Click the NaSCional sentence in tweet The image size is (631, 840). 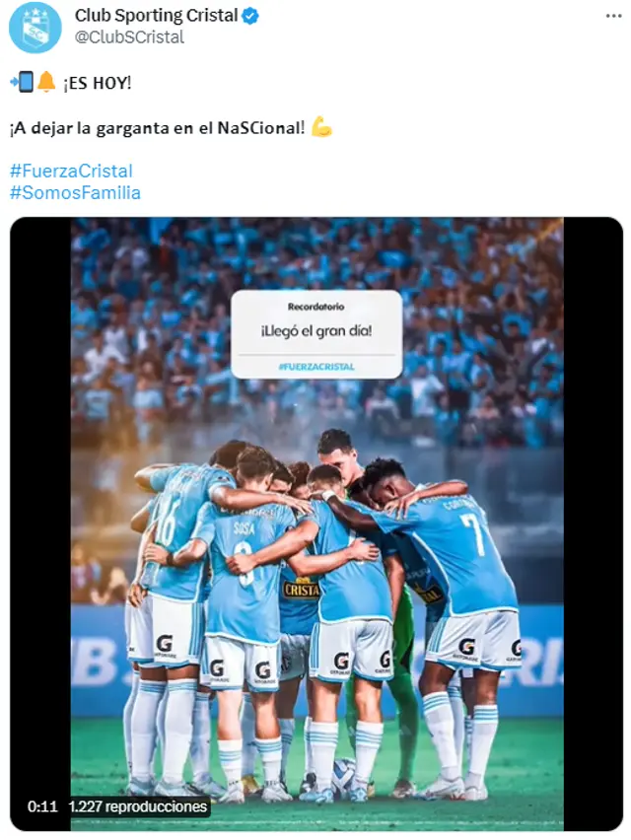tap(157, 128)
